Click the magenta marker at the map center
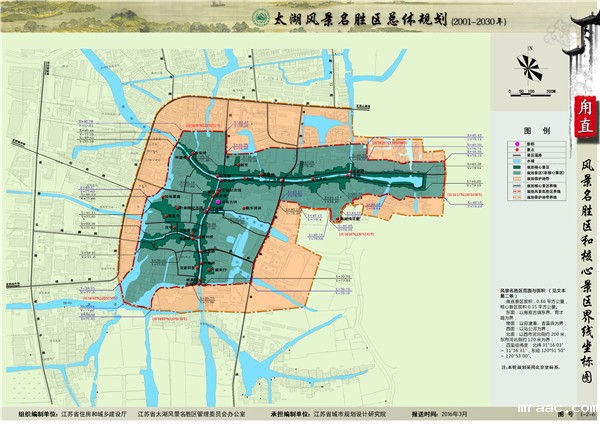Screen dimensions: 600x424 pyautogui.click(x=216, y=202)
